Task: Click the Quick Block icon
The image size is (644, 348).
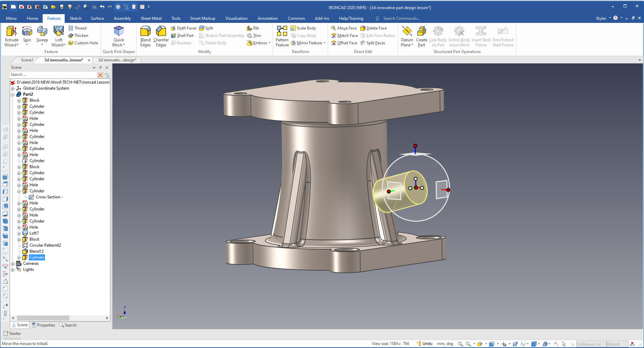Action: click(119, 32)
